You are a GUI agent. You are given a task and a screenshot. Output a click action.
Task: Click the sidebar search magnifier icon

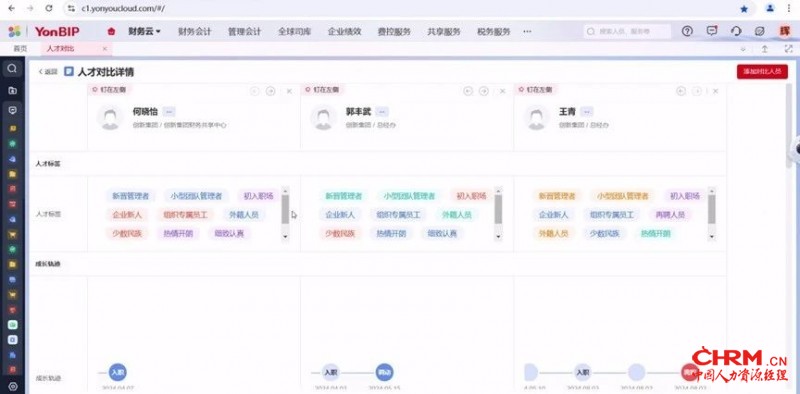[x=13, y=68]
